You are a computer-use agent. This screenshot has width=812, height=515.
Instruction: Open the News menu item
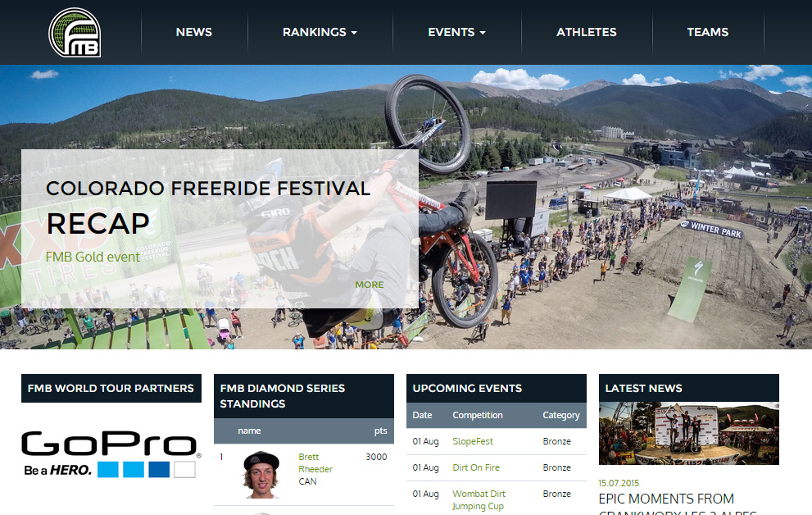click(193, 32)
